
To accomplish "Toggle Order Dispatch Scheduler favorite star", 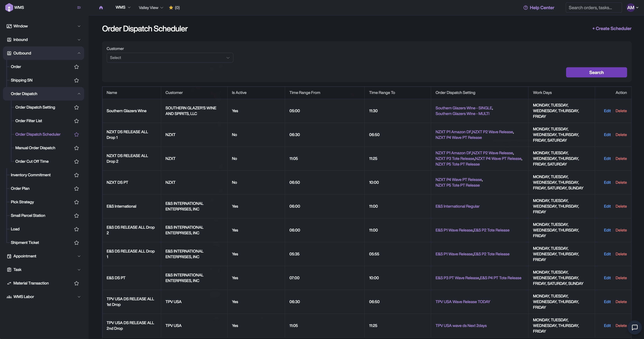I will (76, 134).
